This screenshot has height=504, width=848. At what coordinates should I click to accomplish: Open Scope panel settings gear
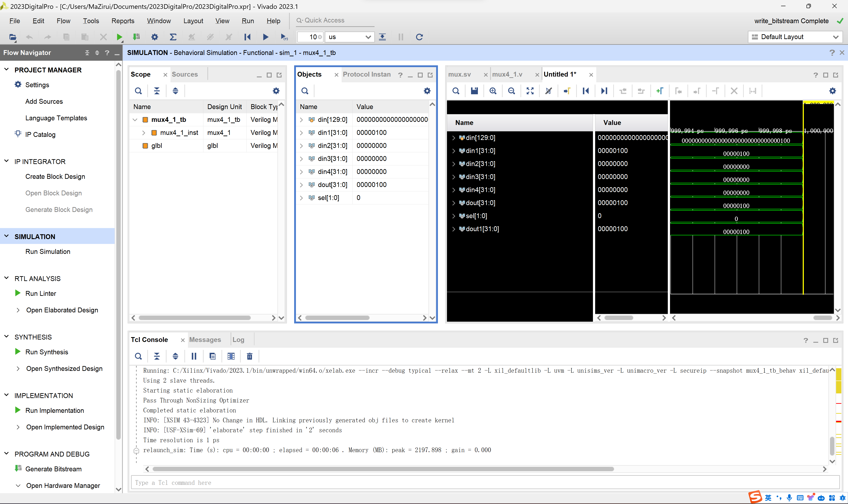point(276,91)
